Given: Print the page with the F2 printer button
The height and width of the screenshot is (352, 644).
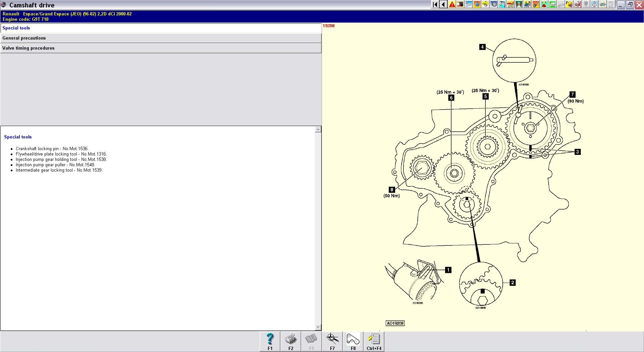Looking at the screenshot, I should pos(291,341).
